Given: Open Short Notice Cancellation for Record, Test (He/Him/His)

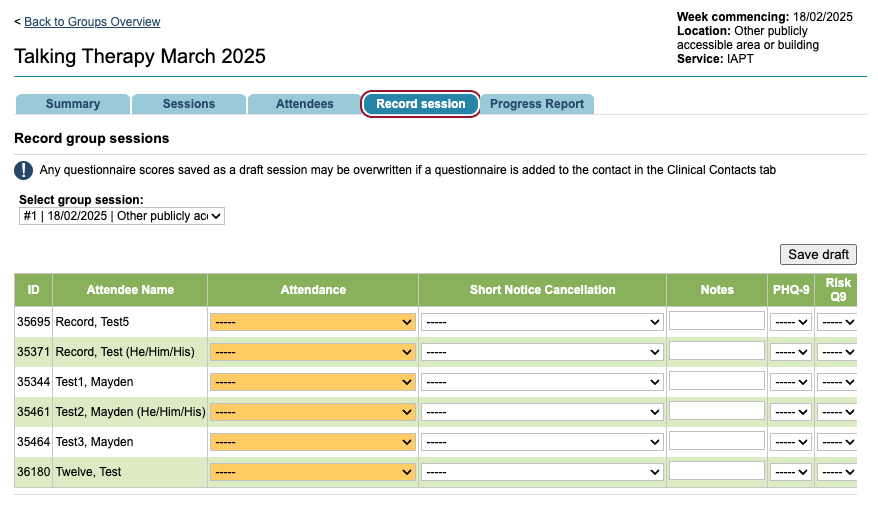Looking at the screenshot, I should click(x=542, y=352).
